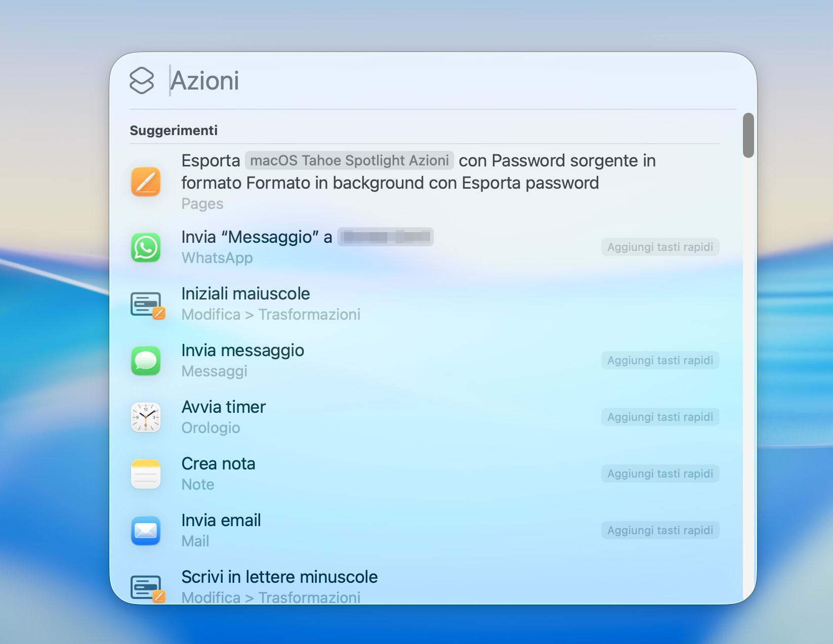This screenshot has width=833, height=644.
Task: Run the "Iniziali maiuscole" action
Action: click(x=245, y=293)
